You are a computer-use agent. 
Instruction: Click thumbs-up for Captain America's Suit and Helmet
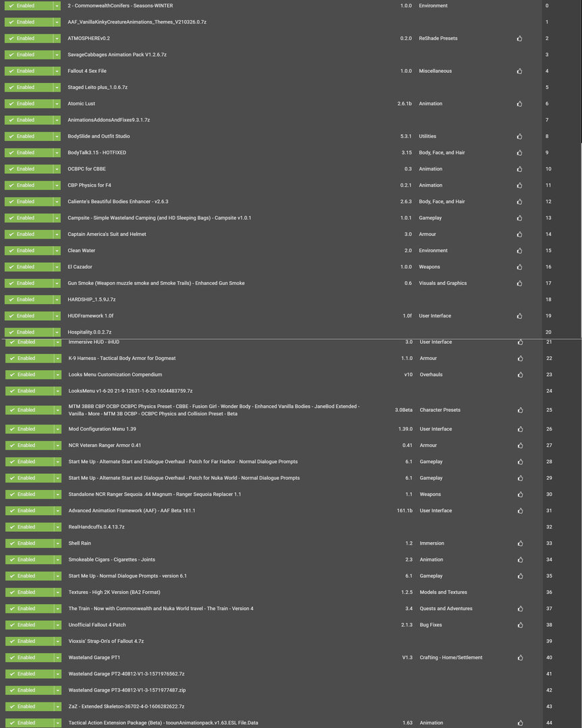coord(519,235)
